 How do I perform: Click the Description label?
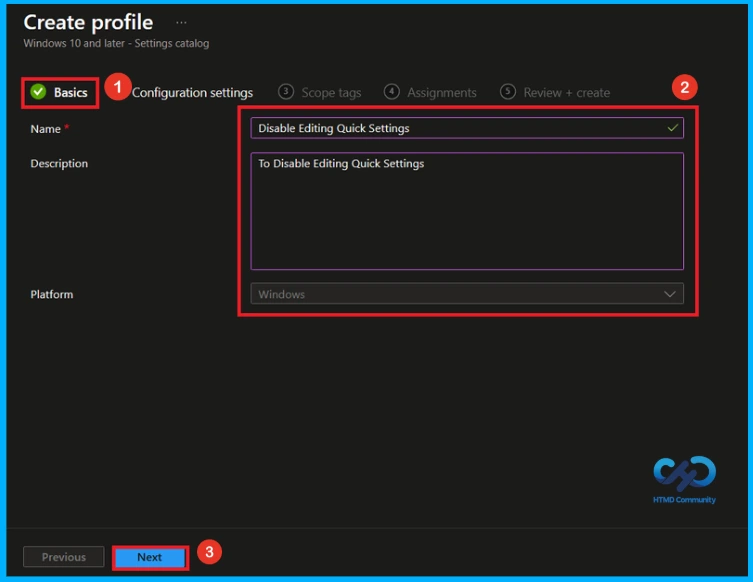59,164
